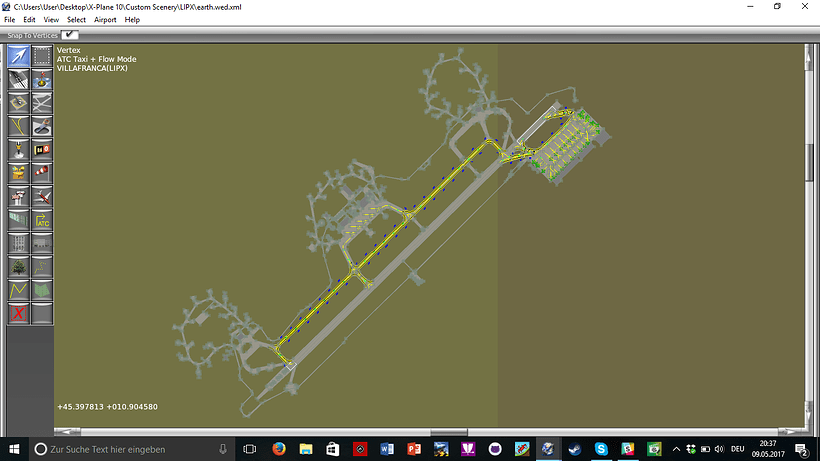Show hidden system tray icons

676,449
